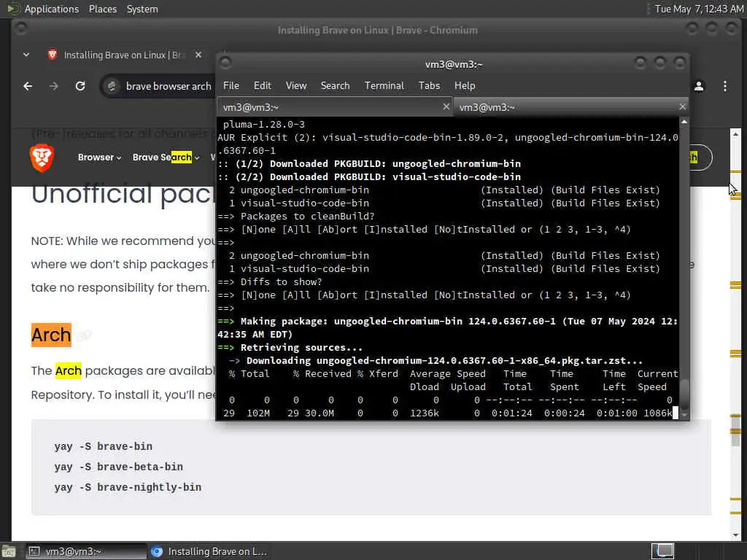Click browser page scrollbar up arrow
This screenshot has width=747, height=560.
(x=735, y=134)
